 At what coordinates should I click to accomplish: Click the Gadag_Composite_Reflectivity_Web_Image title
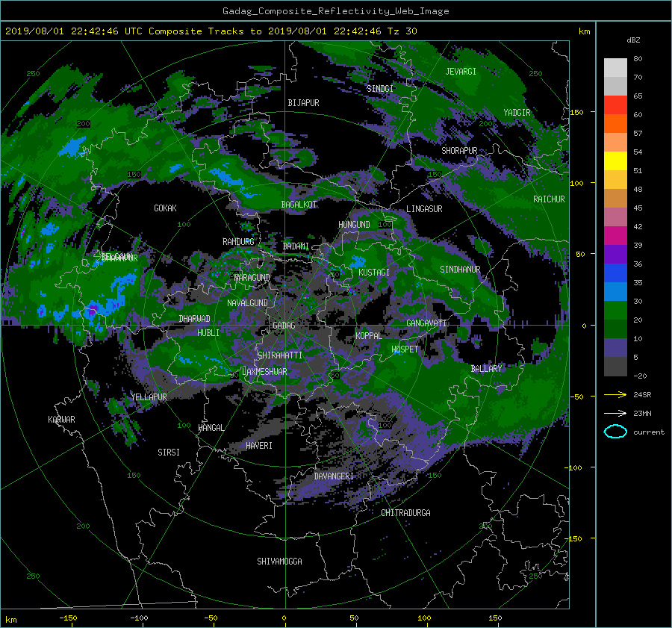click(335, 11)
